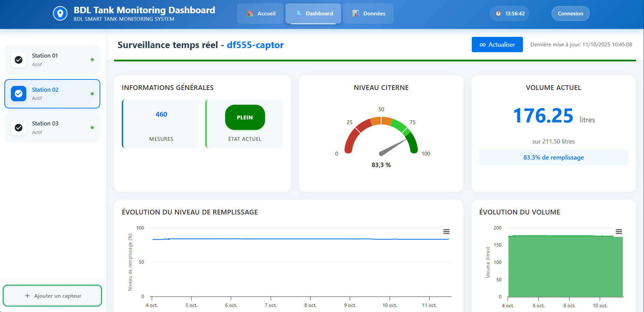Click the Niveau Citerne gauge needle

coord(392,147)
